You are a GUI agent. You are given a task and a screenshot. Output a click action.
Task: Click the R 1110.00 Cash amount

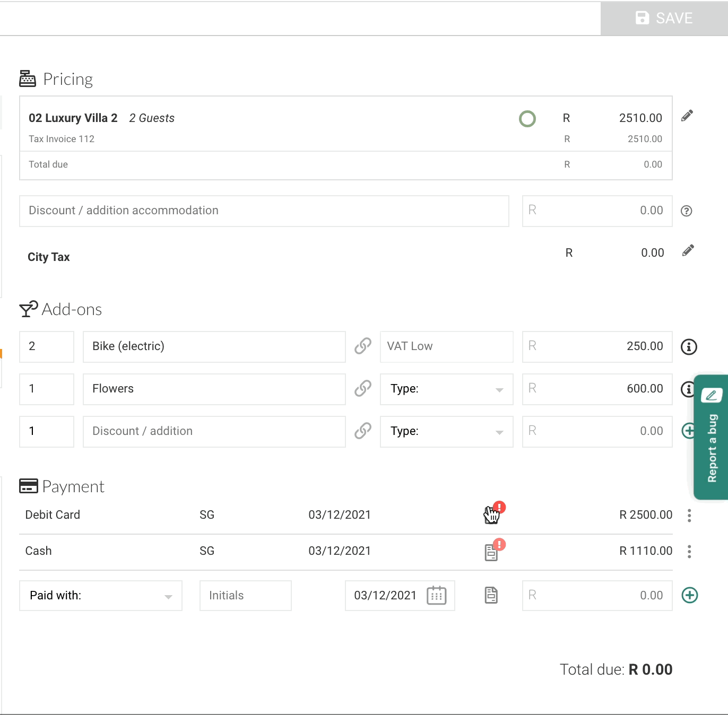coord(646,551)
